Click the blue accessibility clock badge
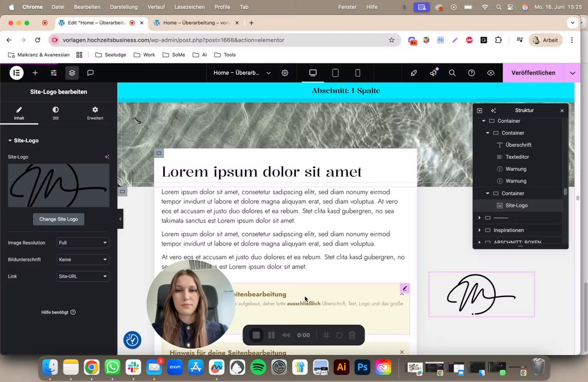The width and height of the screenshot is (588, 382). [132, 340]
